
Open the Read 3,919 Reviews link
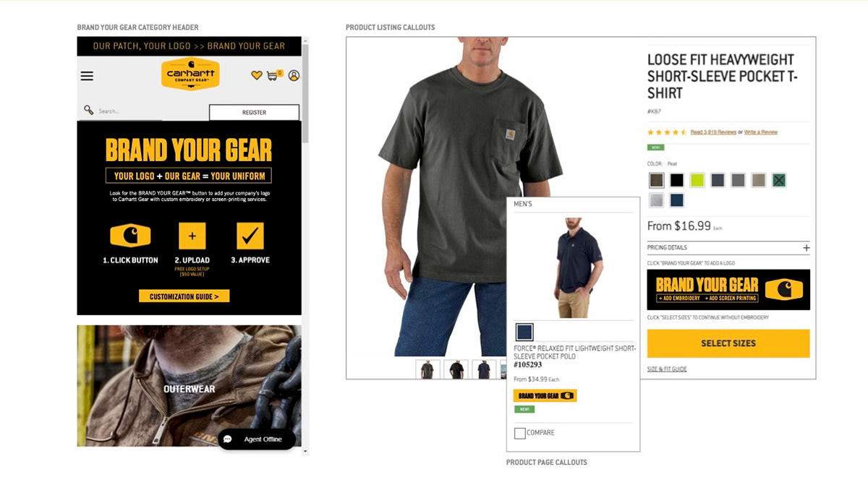[x=713, y=132]
